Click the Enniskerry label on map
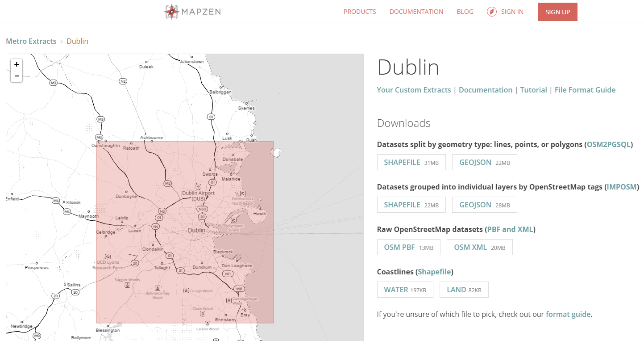 click(226, 320)
